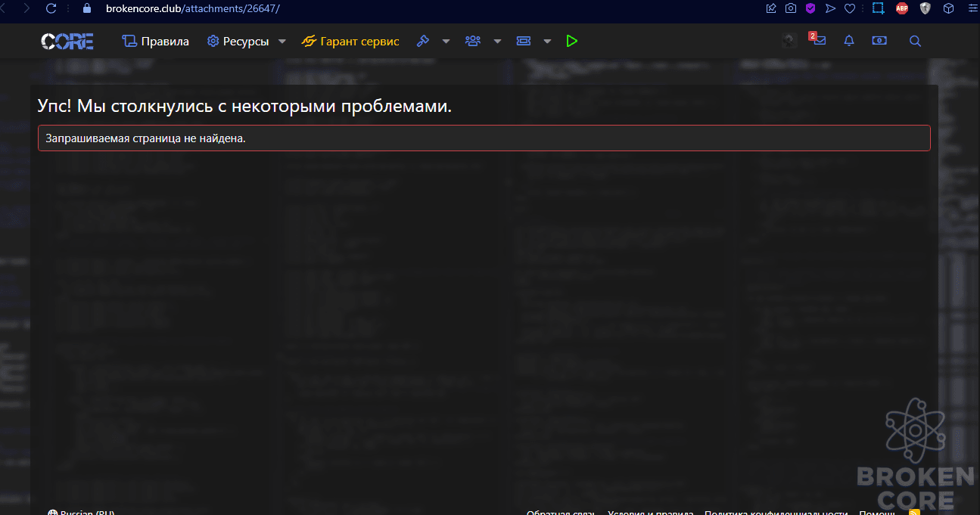Open Гарант сервис link
This screenshot has width=980, height=515.
tap(350, 42)
